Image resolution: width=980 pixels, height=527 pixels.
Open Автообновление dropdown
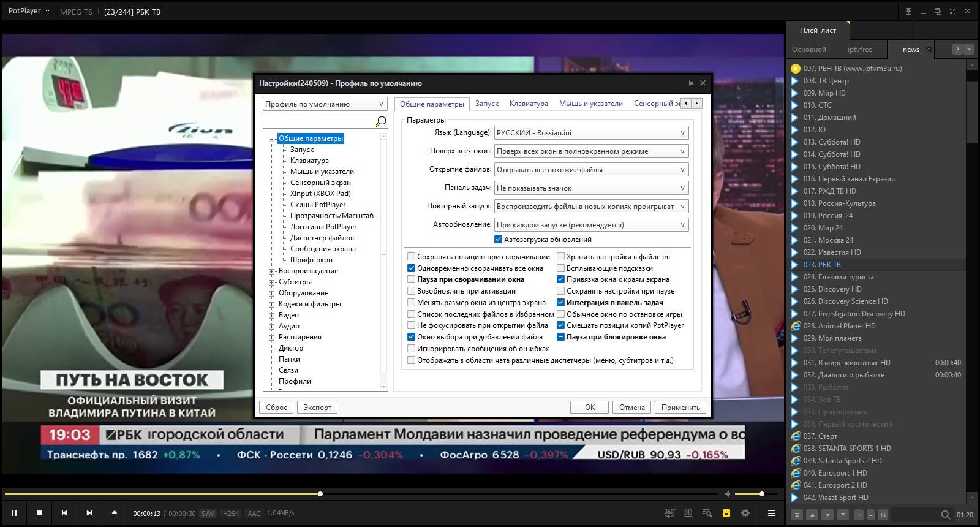[591, 225]
